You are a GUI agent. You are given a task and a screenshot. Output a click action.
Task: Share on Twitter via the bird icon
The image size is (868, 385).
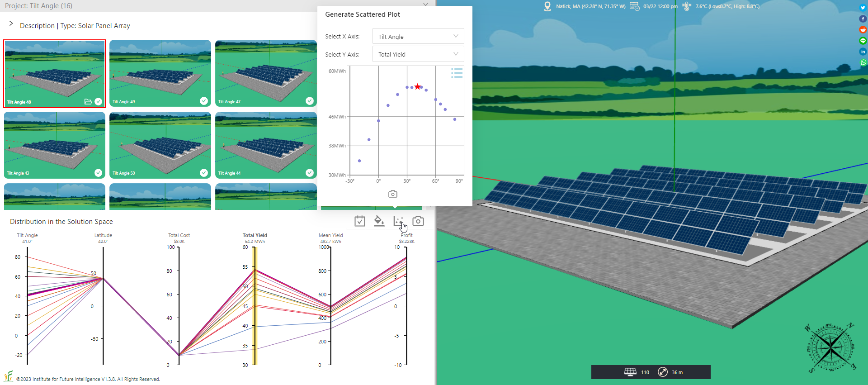click(x=863, y=8)
